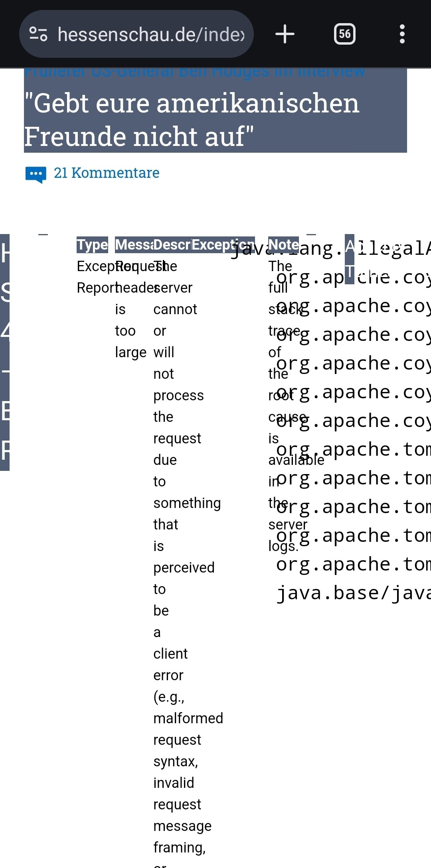Select the word "invalid" in the description

(x=174, y=783)
